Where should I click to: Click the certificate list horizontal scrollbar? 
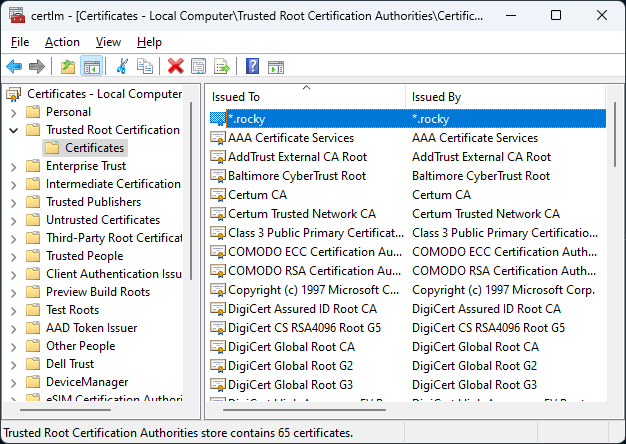304,410
